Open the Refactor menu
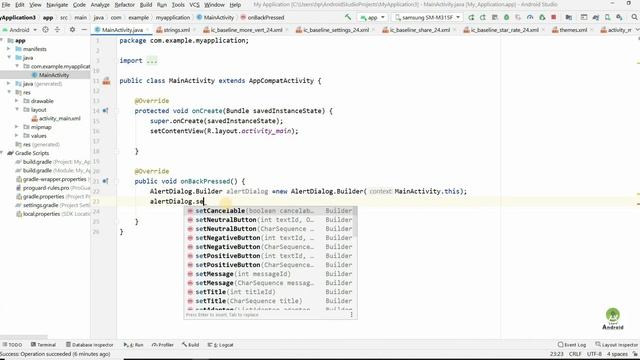The image size is (640, 360). click(x=124, y=5)
